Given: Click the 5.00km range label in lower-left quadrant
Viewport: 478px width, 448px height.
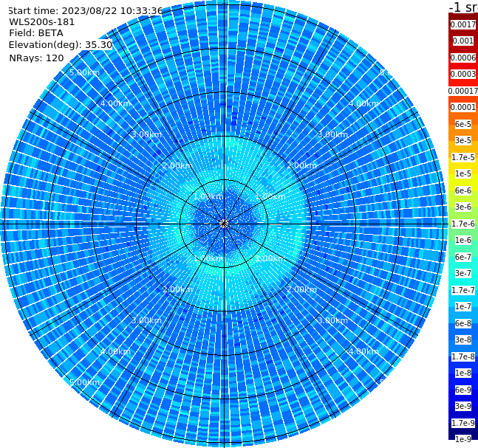Looking at the screenshot, I should [x=84, y=382].
